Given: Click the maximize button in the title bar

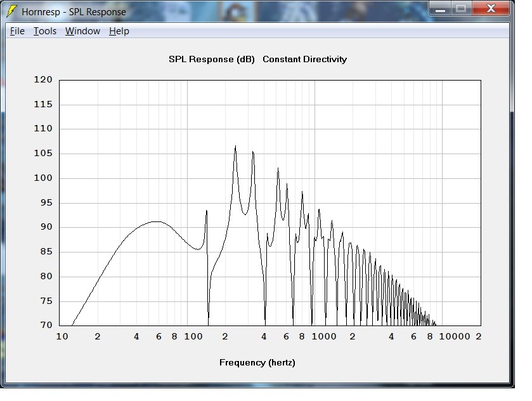Looking at the screenshot, I should pos(461,9).
